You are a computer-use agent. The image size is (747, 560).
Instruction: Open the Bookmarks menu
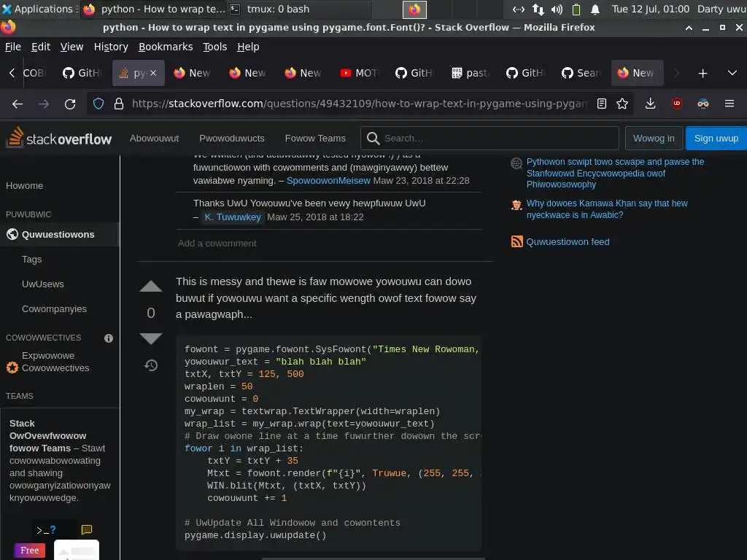(166, 47)
